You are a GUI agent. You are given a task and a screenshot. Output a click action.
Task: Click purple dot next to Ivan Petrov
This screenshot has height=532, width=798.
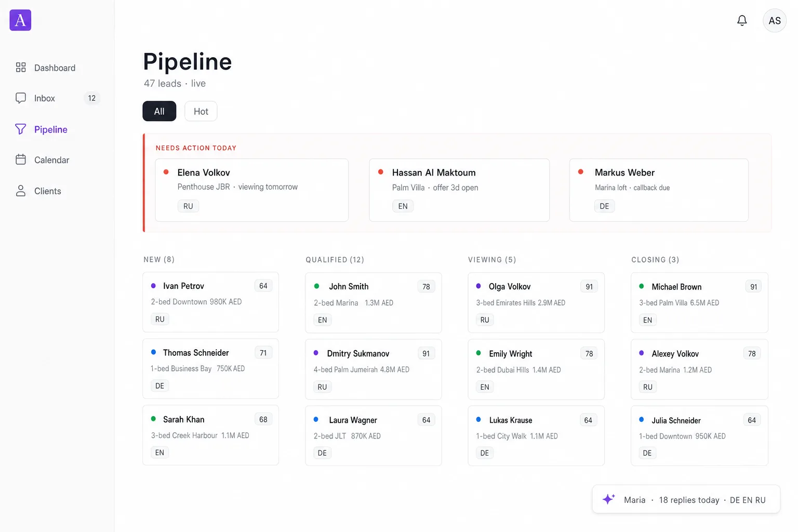pos(153,286)
